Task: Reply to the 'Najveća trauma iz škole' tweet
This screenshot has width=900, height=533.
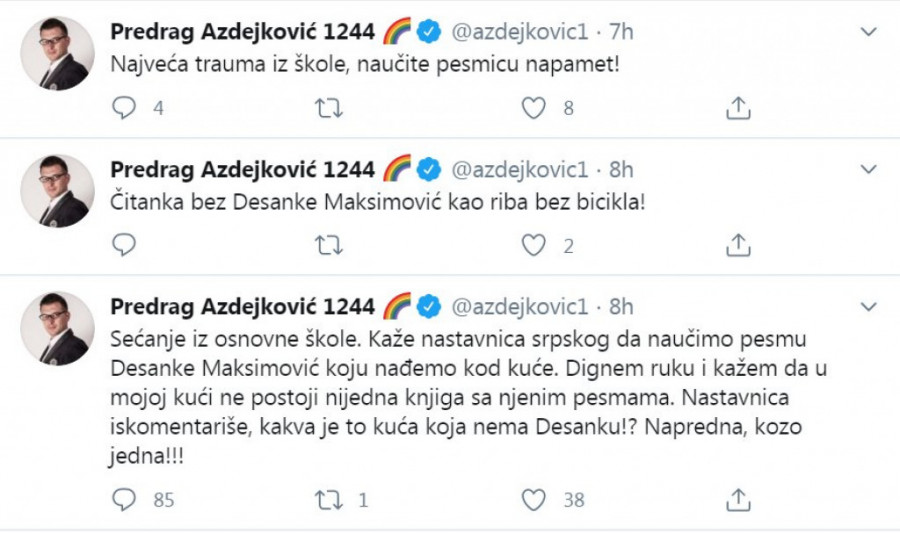Action: click(x=124, y=108)
